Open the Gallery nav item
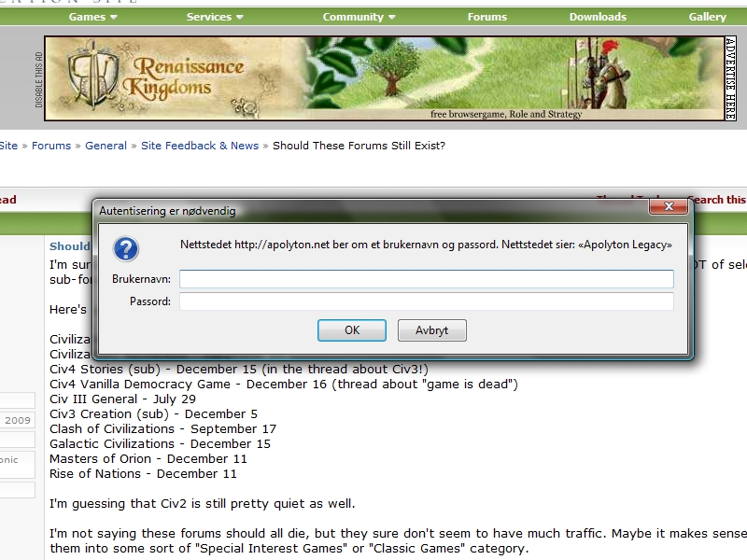This screenshot has height=560, width=747. click(x=707, y=17)
